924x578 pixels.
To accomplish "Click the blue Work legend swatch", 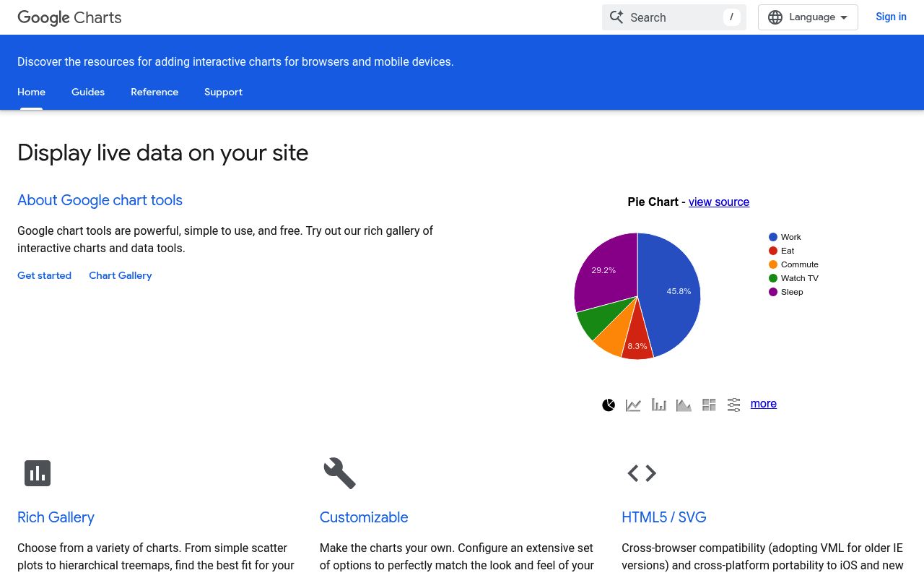I will tap(773, 237).
